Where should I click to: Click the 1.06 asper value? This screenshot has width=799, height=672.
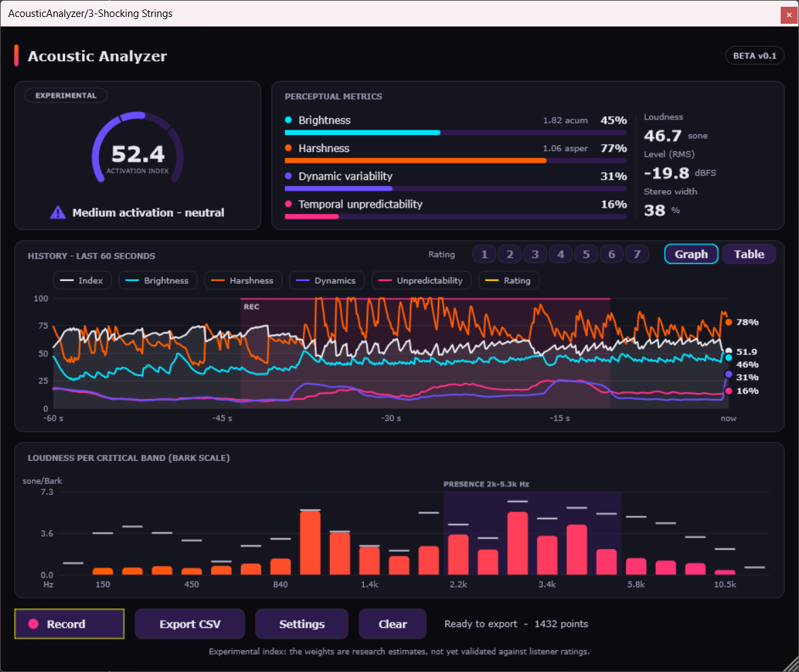[565, 148]
